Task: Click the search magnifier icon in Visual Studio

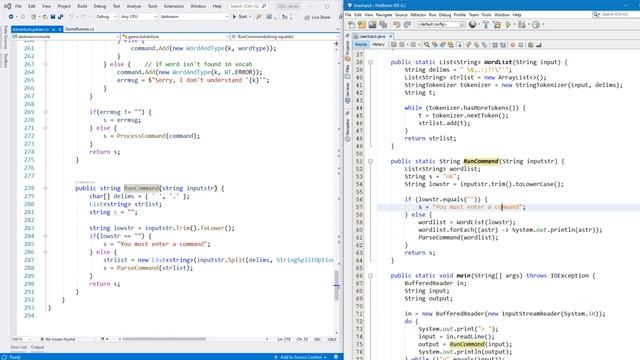Action: [x=264, y=6]
